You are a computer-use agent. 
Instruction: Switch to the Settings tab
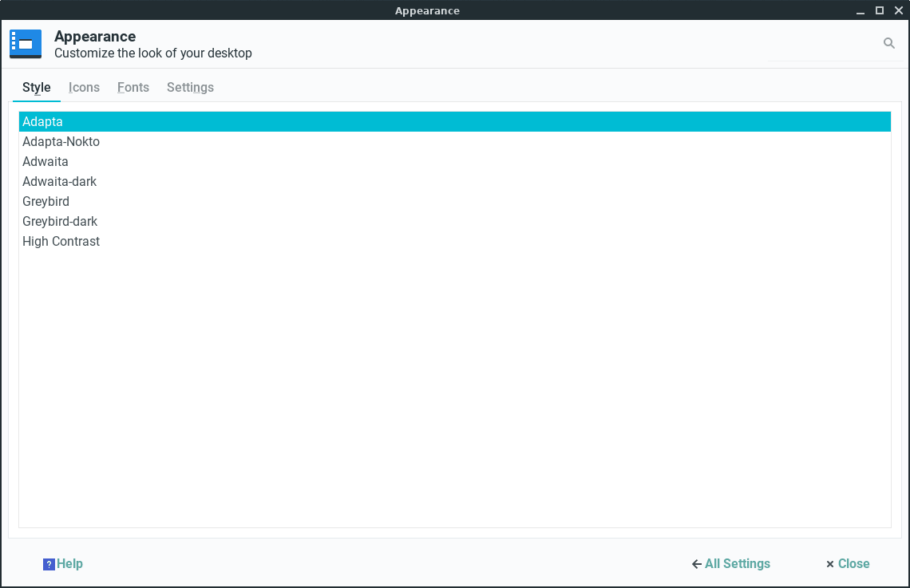(190, 87)
